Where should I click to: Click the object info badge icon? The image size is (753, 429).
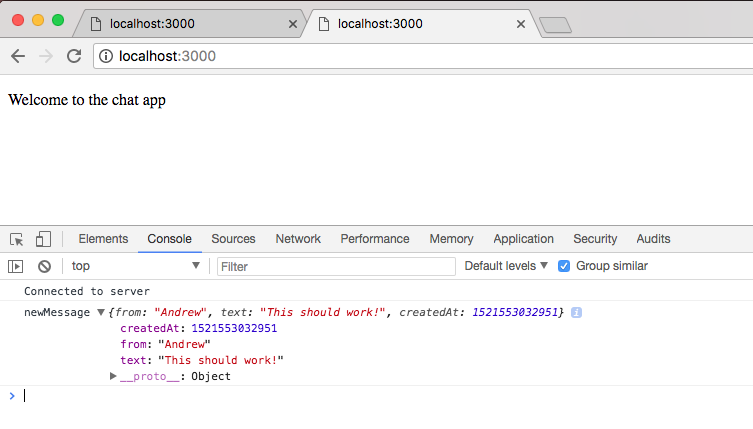click(x=577, y=313)
